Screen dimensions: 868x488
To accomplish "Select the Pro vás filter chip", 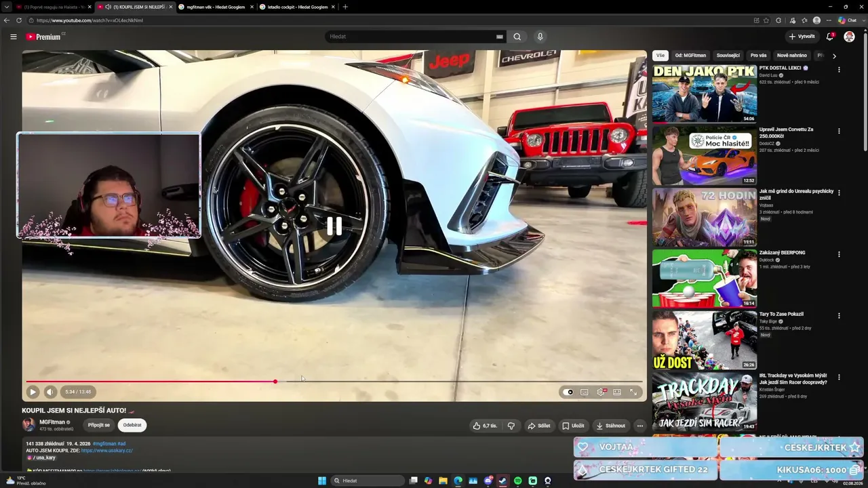I will (x=758, y=56).
